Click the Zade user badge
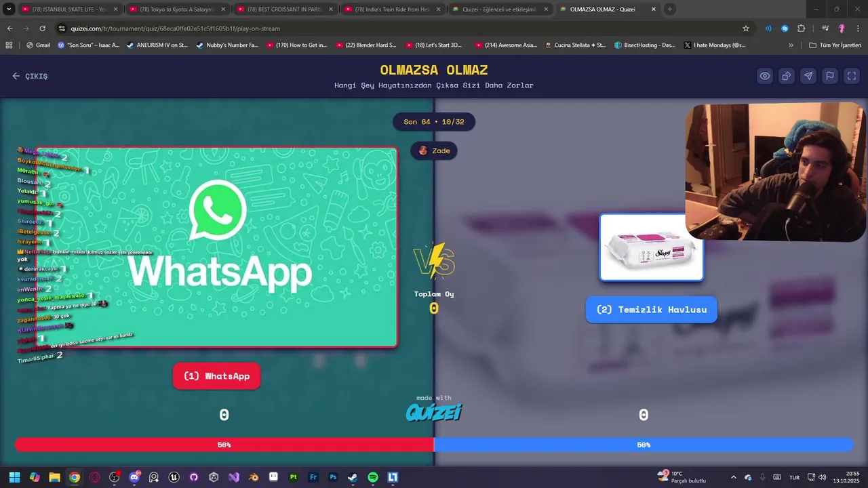This screenshot has height=488, width=868. pyautogui.click(x=434, y=150)
